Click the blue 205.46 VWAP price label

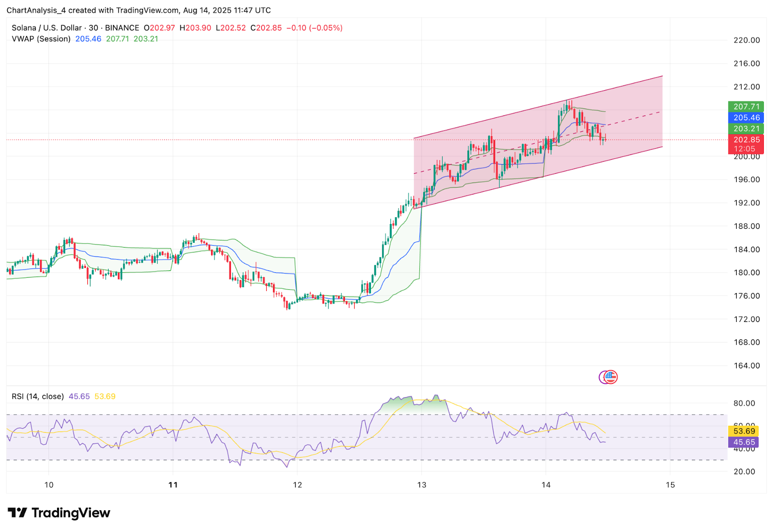(x=746, y=118)
